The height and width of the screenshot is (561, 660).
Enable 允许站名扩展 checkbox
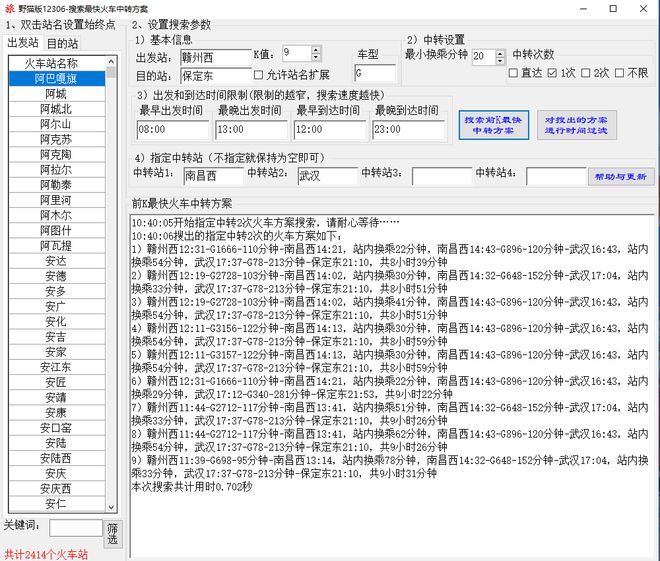(x=258, y=75)
